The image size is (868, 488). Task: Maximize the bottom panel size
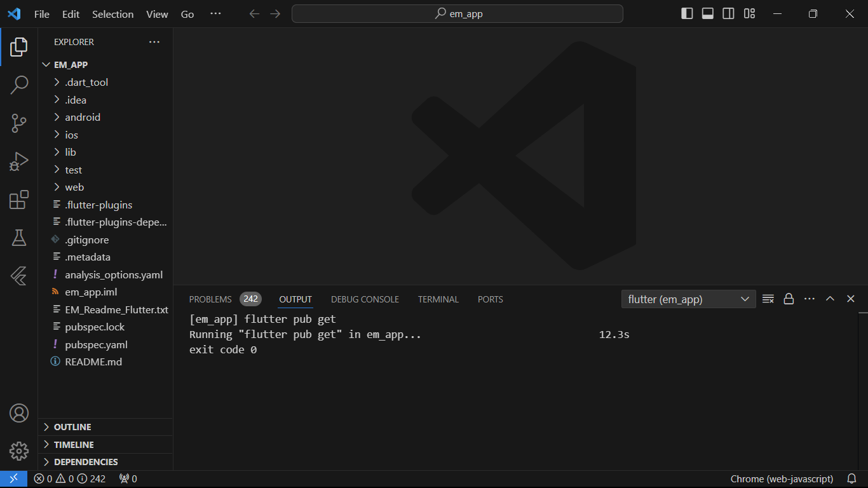(830, 299)
